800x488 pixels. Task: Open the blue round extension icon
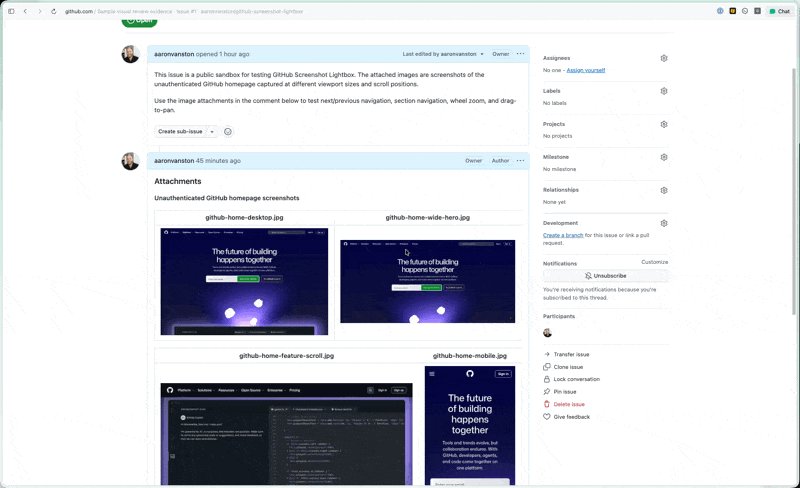point(720,11)
